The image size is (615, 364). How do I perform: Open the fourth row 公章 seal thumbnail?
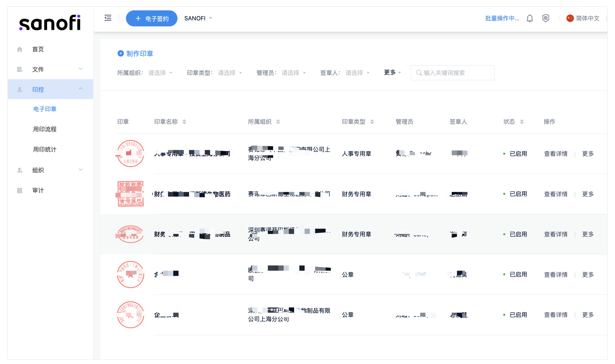(130, 274)
